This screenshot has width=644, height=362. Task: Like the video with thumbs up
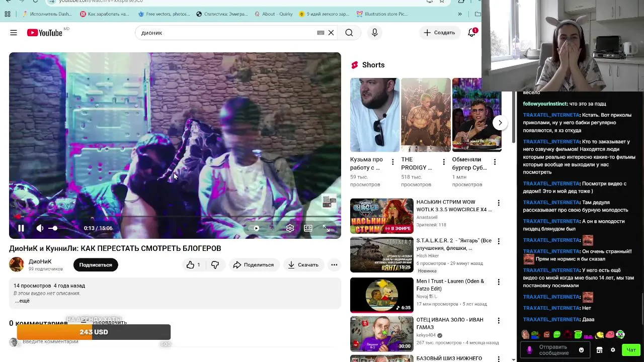tap(194, 265)
